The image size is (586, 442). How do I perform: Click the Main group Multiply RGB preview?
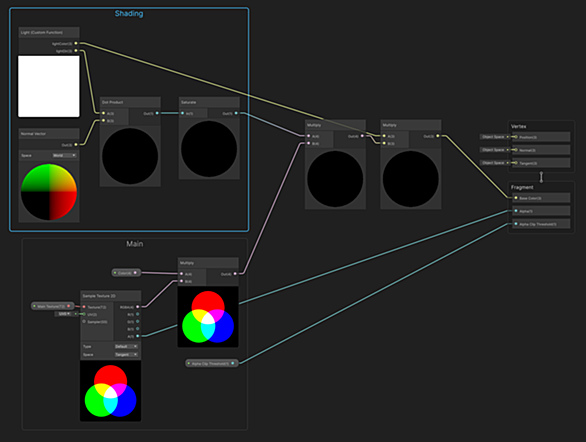pos(208,317)
